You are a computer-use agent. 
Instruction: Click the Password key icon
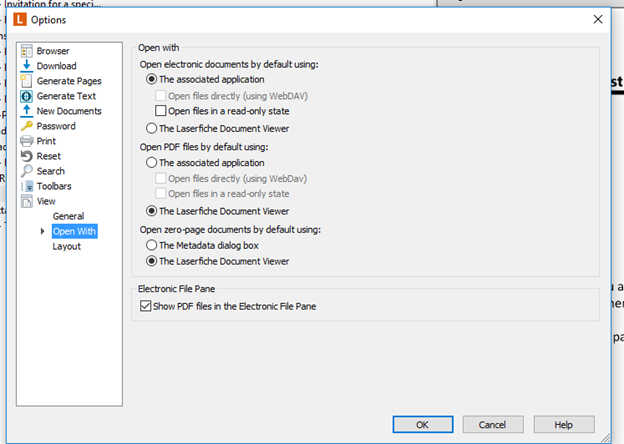click(26, 126)
